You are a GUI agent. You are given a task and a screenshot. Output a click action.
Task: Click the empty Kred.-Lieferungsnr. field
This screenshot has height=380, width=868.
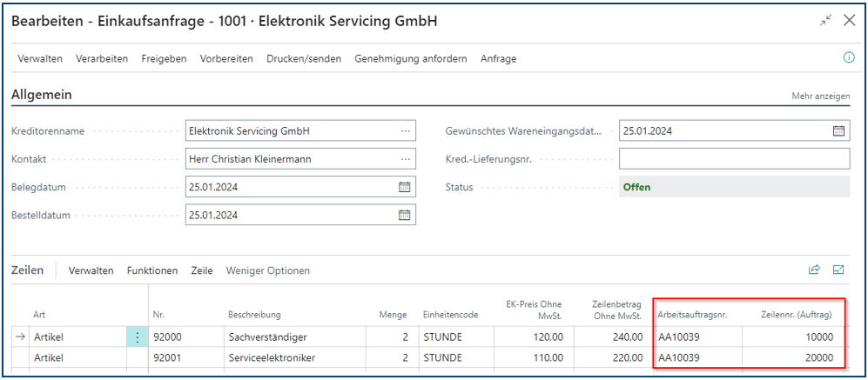coord(734,159)
